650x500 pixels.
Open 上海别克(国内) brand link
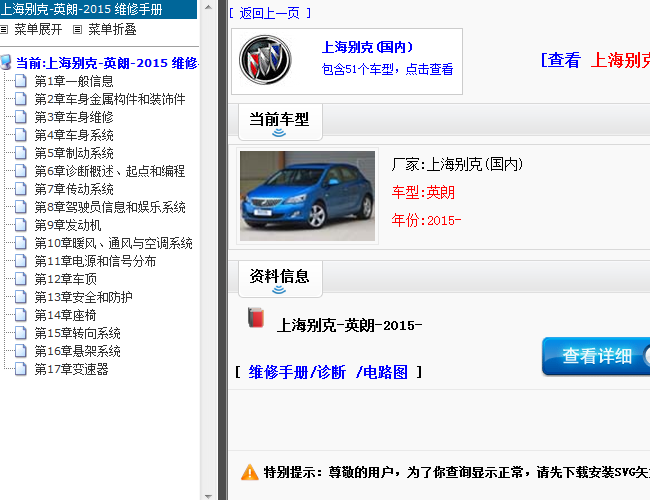point(367,47)
